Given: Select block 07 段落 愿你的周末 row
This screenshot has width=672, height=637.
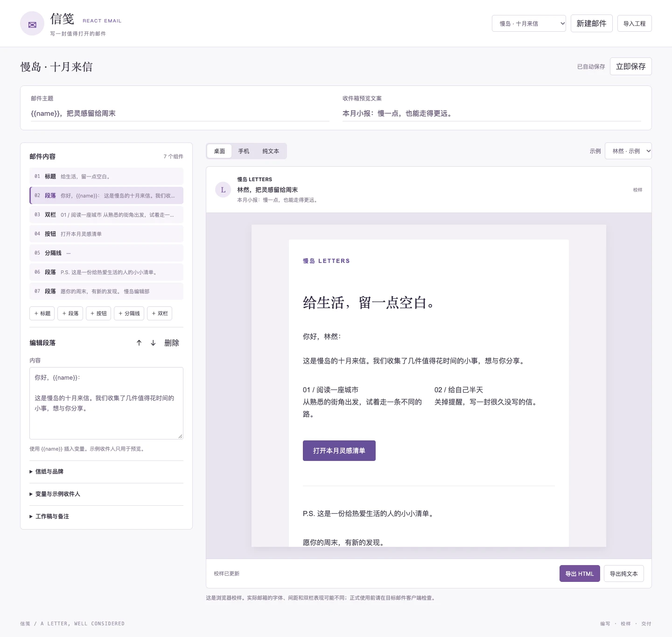Looking at the screenshot, I should click(x=106, y=291).
